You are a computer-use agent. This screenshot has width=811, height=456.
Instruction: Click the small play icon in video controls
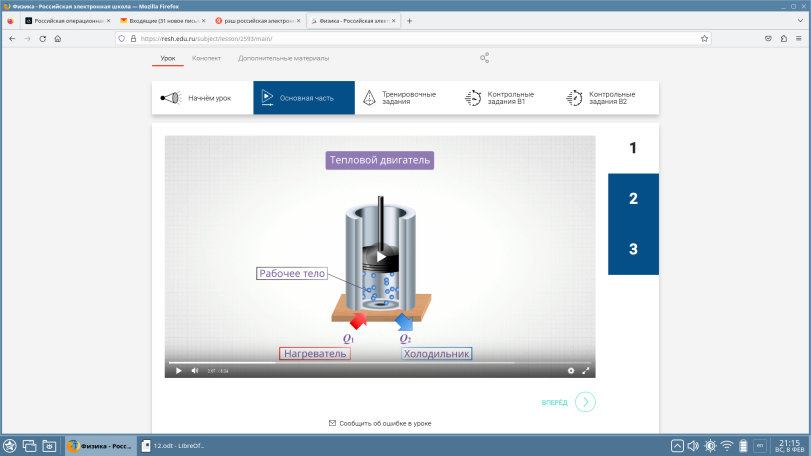click(179, 370)
